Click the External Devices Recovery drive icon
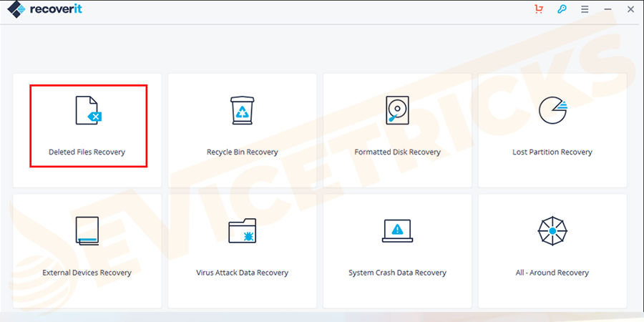644x322 pixels. (x=87, y=231)
